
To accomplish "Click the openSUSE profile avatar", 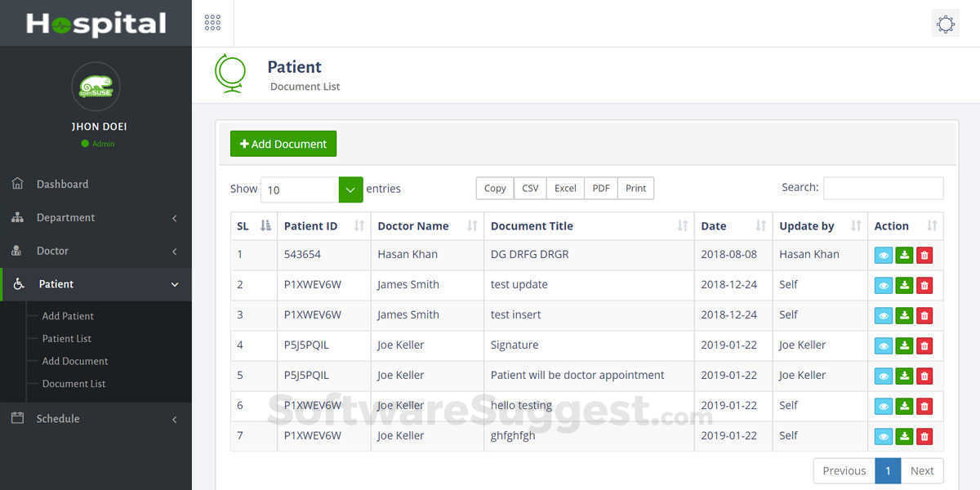I will (96, 87).
